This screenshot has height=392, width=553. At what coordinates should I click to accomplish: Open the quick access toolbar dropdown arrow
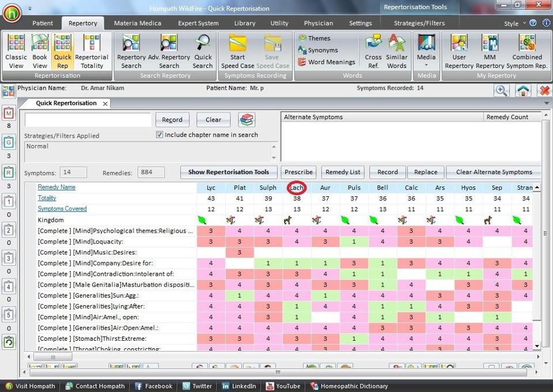pos(30,9)
